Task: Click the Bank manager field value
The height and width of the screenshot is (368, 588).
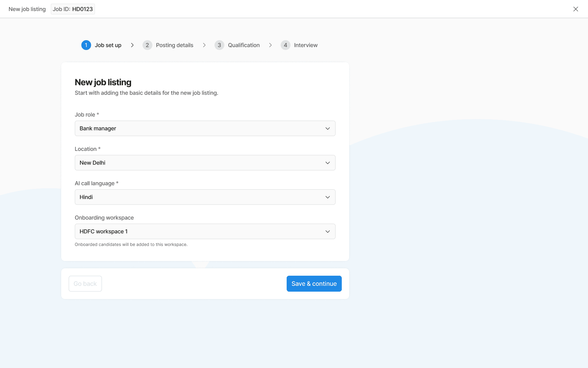Action: [98, 128]
